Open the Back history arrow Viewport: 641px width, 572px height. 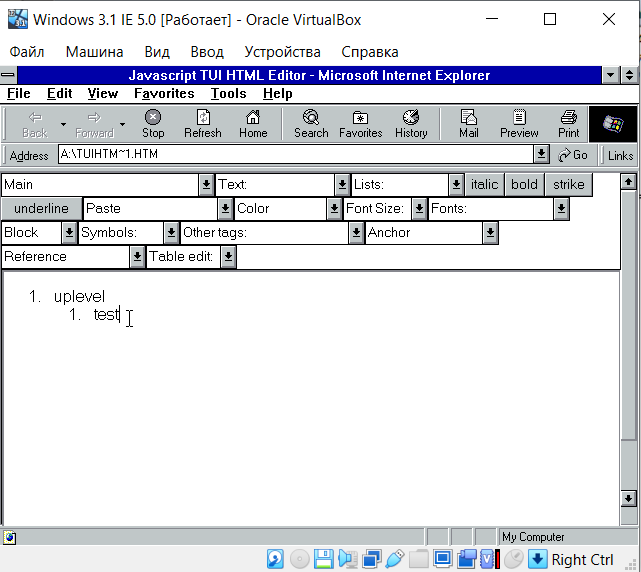63,124
